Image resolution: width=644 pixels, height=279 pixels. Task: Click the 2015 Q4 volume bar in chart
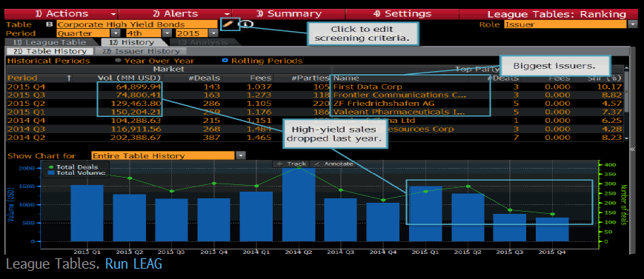tap(552, 229)
